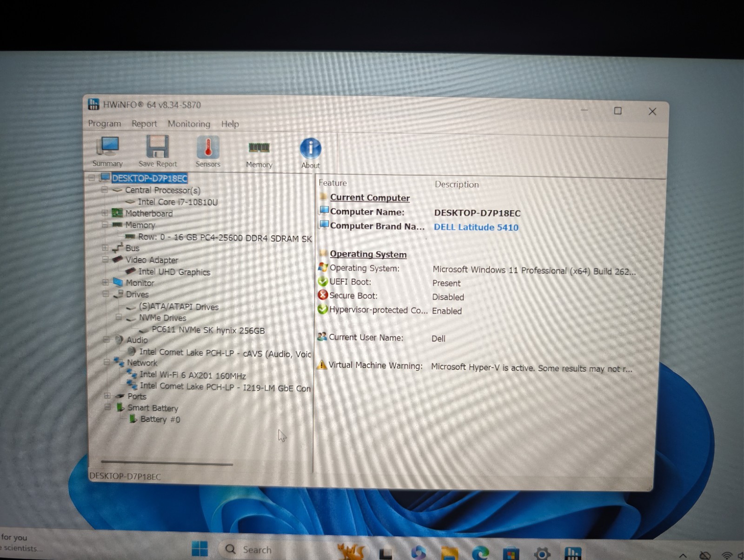This screenshot has width=744, height=560.
Task: Select the 16 GB DDR4 memory row
Action: click(225, 238)
